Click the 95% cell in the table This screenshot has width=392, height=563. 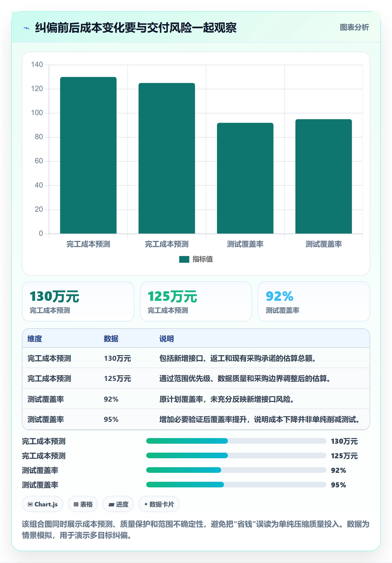[x=111, y=419]
